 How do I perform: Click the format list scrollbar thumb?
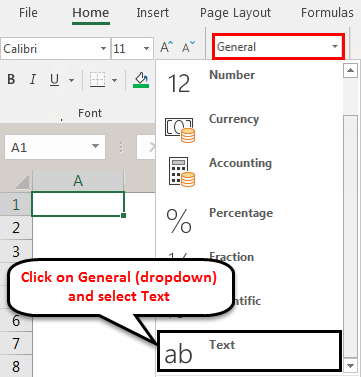[350, 237]
